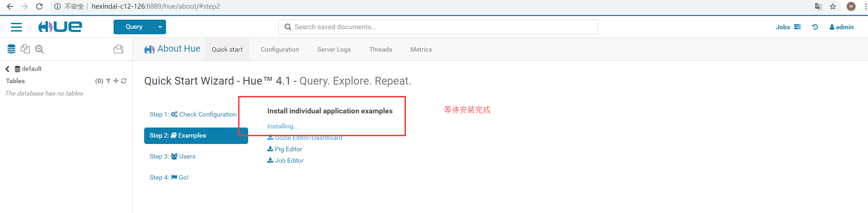
Task: Go to Step 1: Check Configuration
Action: (193, 114)
